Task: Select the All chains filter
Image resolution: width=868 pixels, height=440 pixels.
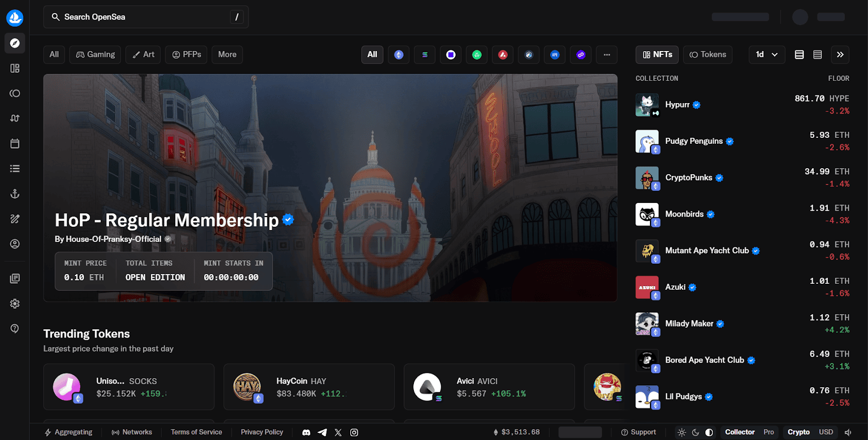Action: point(372,55)
